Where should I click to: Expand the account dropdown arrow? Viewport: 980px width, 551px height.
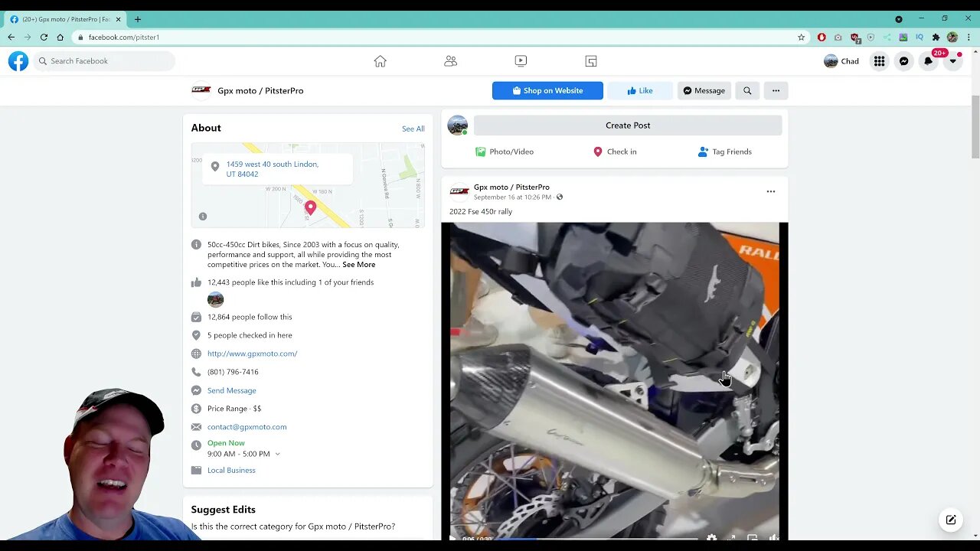(x=952, y=61)
